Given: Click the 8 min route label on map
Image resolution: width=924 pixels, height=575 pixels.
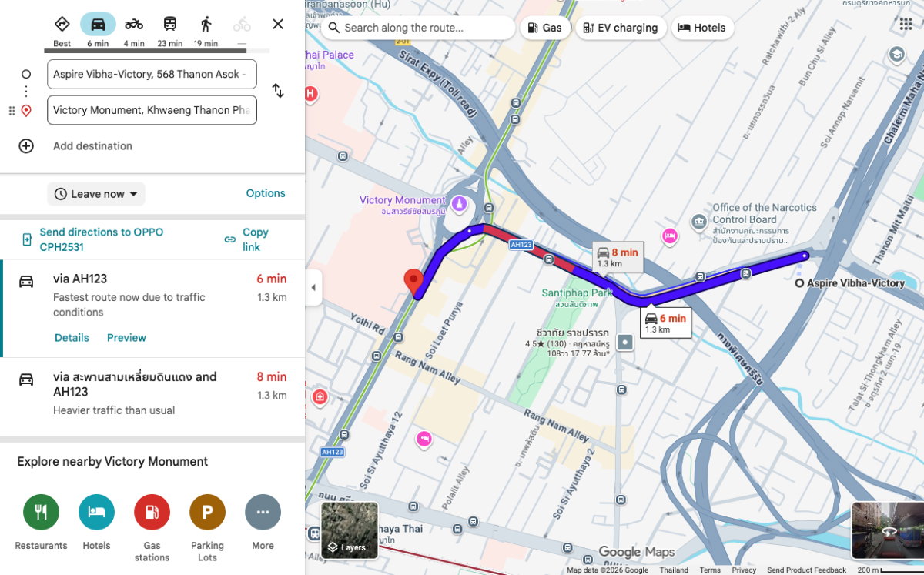Looking at the screenshot, I should tap(618, 257).
